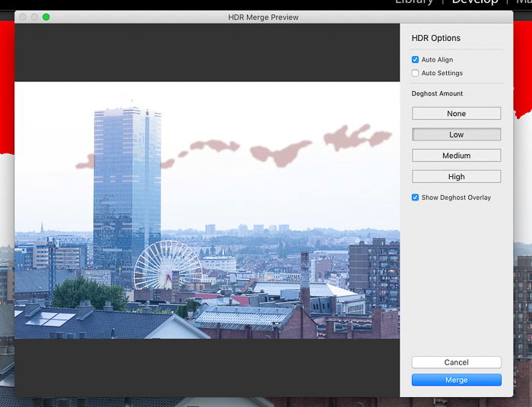Open the Develop module tab

[x=475, y=2]
